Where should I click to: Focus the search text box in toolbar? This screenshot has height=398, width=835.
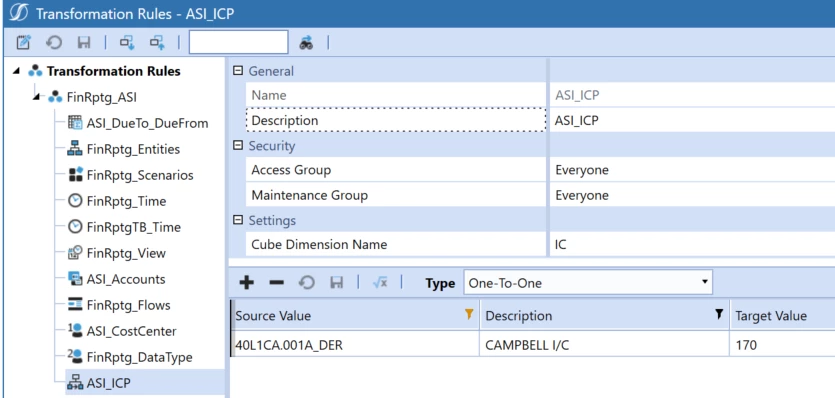(239, 42)
